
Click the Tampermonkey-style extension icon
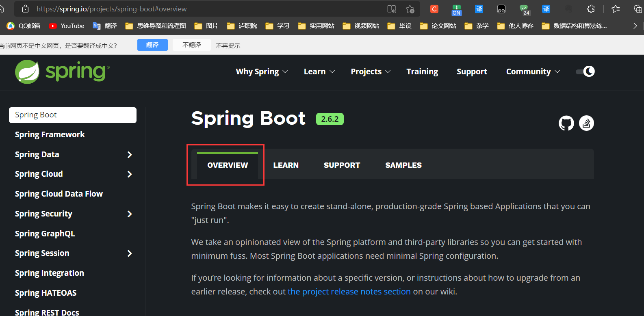tap(501, 9)
